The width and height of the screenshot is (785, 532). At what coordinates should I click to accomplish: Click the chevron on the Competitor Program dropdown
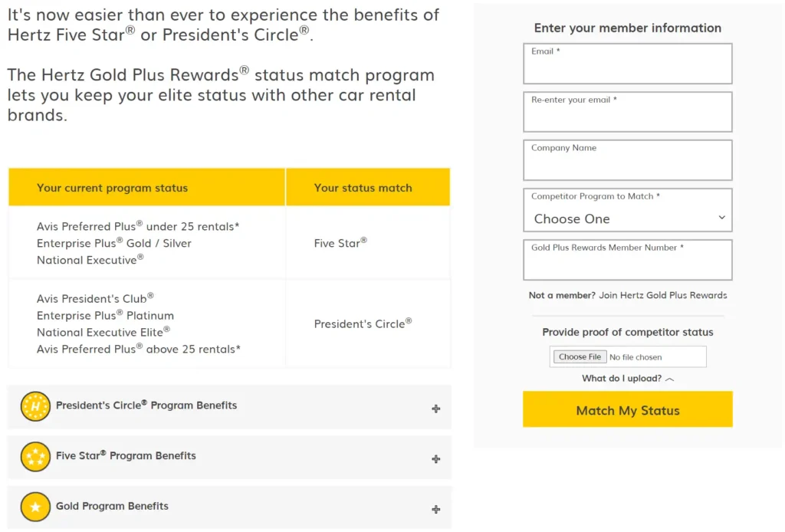click(x=721, y=217)
